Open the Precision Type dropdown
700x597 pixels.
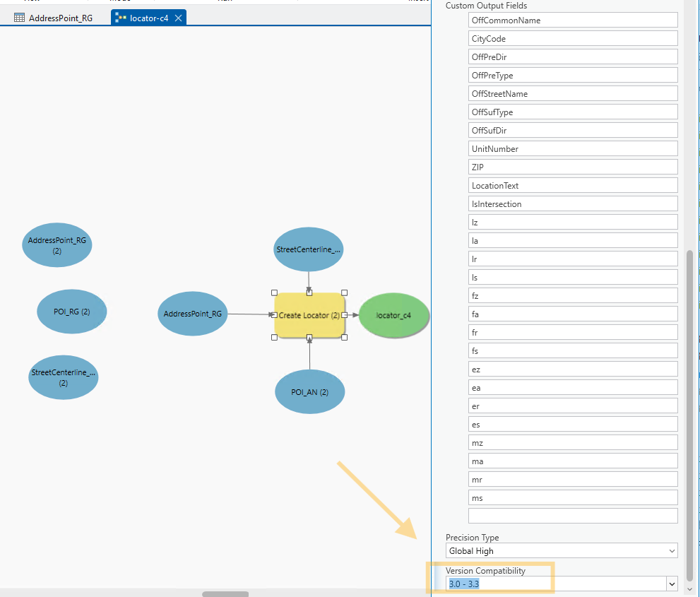tap(562, 551)
